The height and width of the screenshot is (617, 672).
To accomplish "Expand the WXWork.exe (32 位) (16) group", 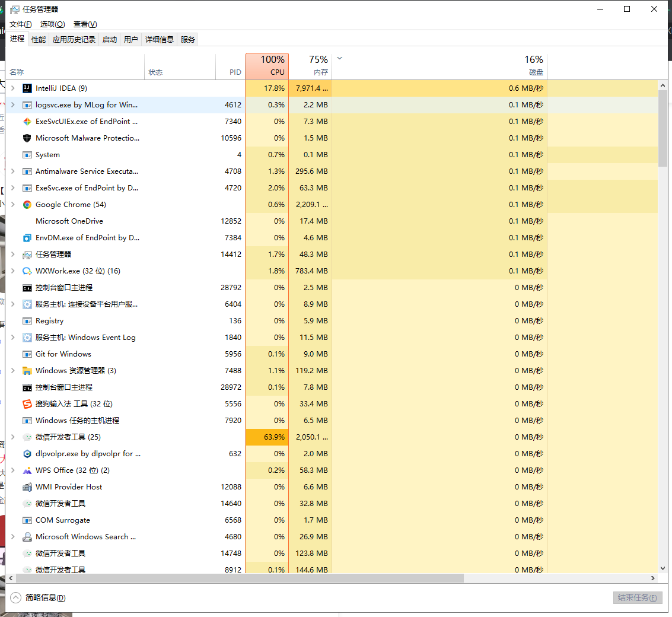I will 13,271.
